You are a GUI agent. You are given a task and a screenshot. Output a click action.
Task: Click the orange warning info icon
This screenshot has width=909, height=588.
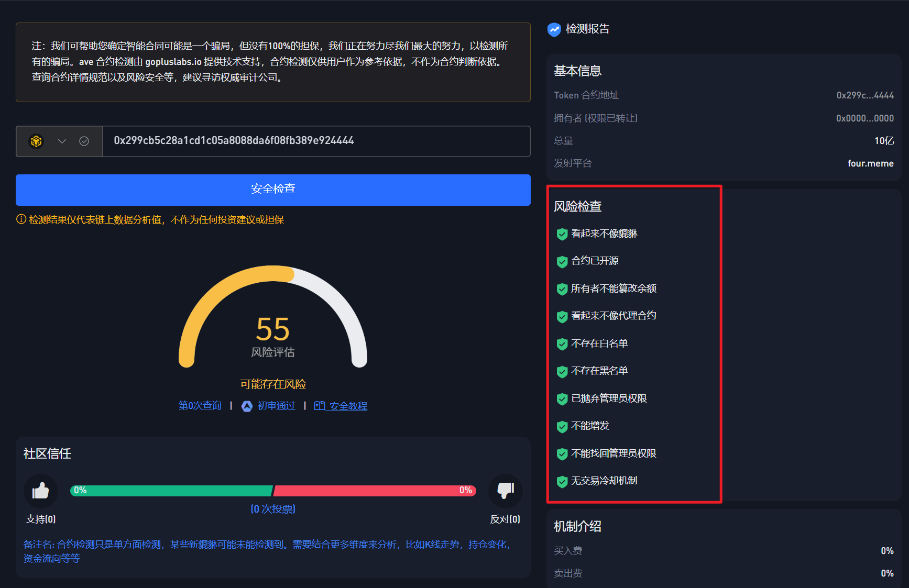pos(21,219)
